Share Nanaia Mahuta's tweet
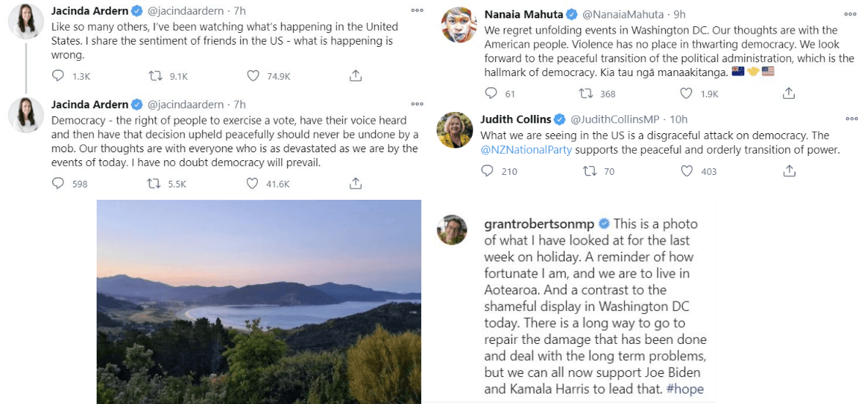Viewport: 868px width, 404px height. [x=789, y=93]
